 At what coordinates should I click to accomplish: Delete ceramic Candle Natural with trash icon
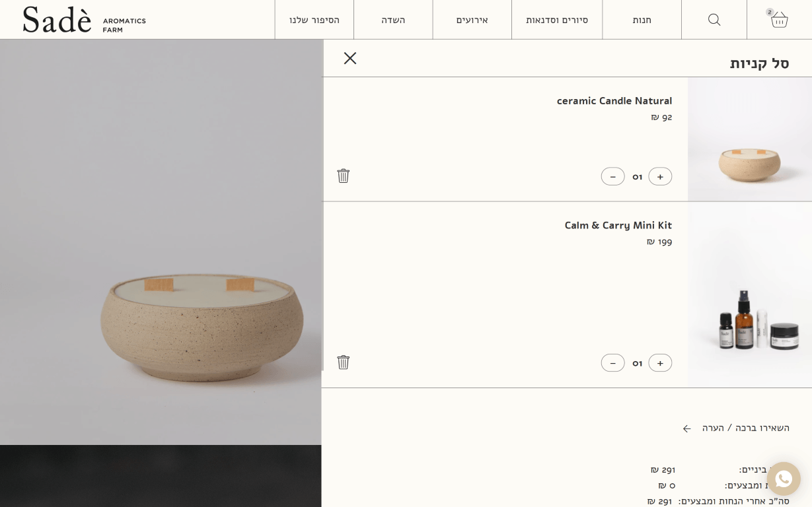click(x=344, y=176)
